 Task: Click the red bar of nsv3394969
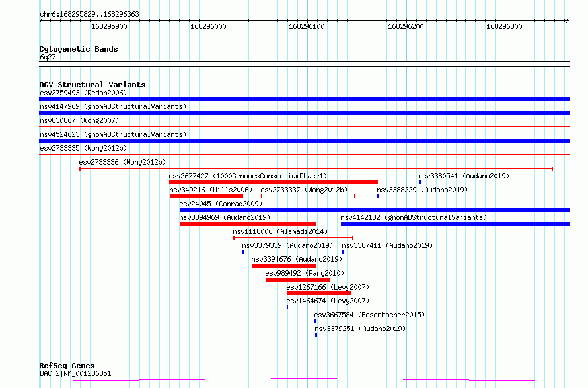(x=248, y=224)
